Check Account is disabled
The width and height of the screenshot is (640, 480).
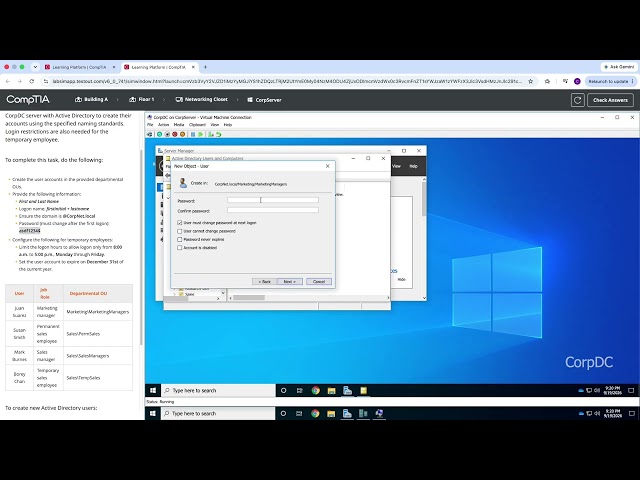180,248
